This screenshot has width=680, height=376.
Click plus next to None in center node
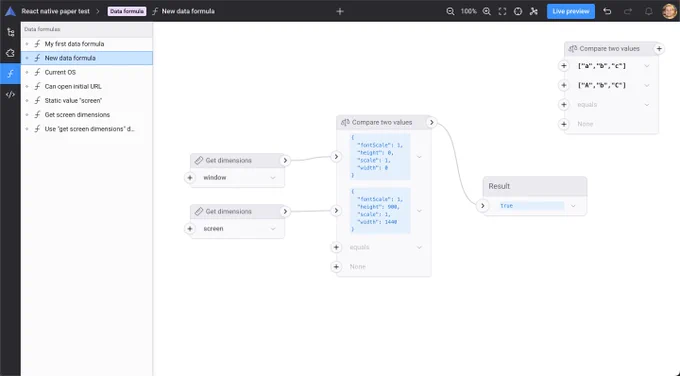click(336, 267)
